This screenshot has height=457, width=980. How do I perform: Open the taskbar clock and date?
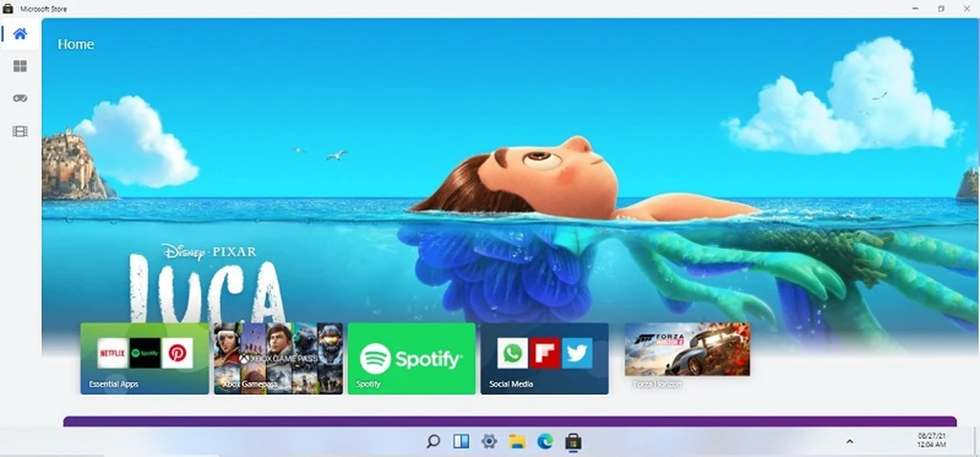(x=931, y=440)
